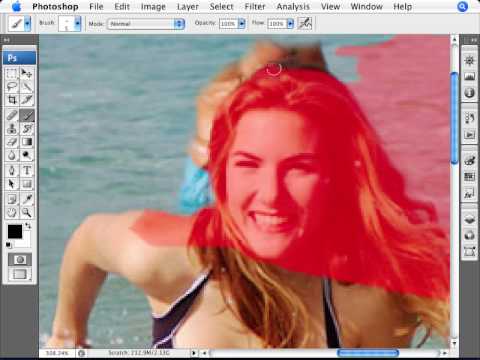Open the Flow slider arrow

(x=290, y=24)
